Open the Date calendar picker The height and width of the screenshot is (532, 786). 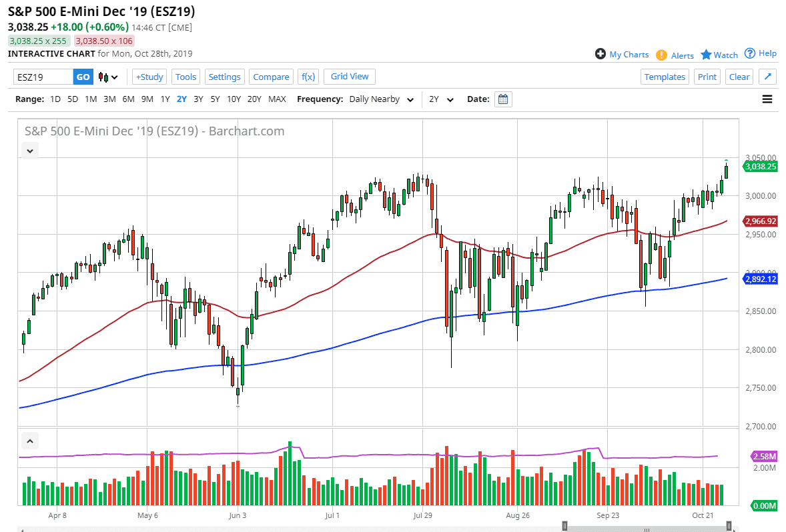502,99
